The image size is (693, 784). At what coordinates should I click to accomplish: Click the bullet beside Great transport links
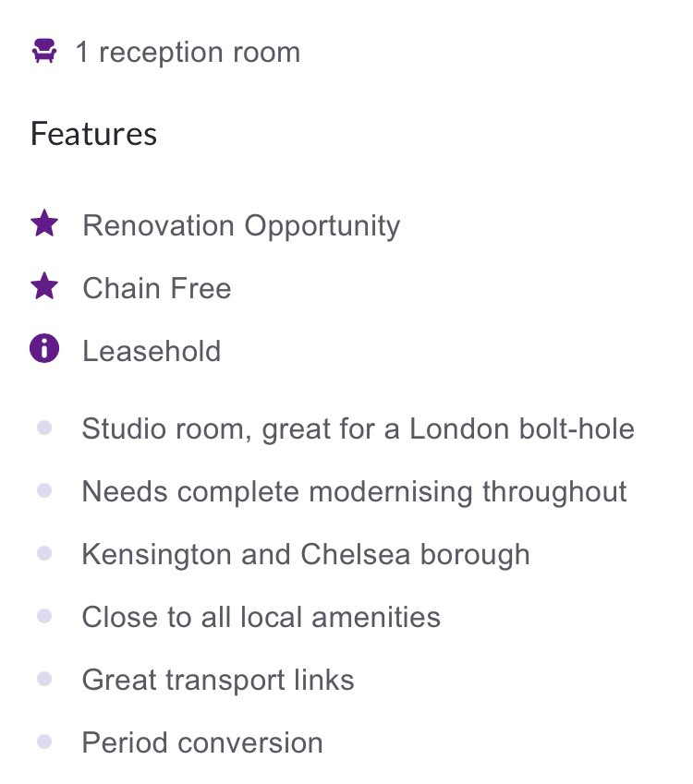(x=44, y=679)
